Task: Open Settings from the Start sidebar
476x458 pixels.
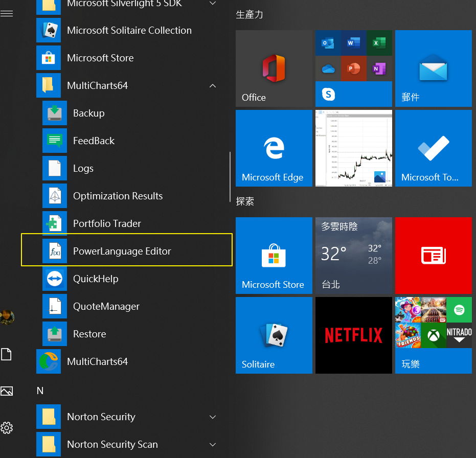Action: [7, 428]
